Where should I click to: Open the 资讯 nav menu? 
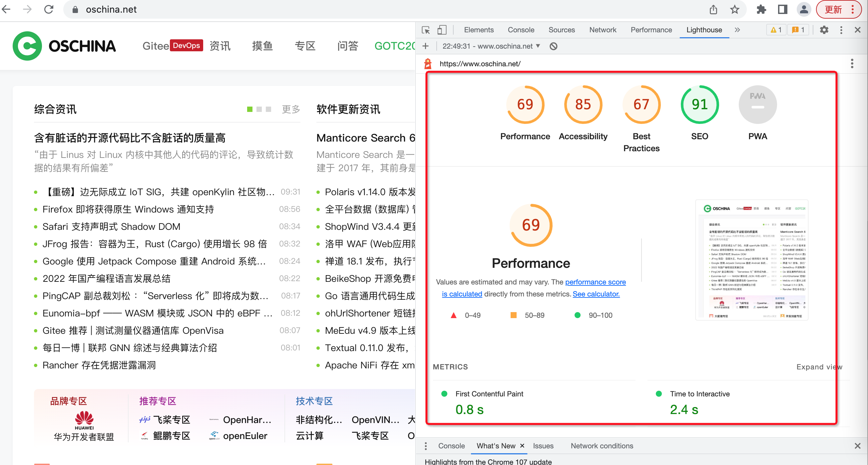tap(220, 46)
